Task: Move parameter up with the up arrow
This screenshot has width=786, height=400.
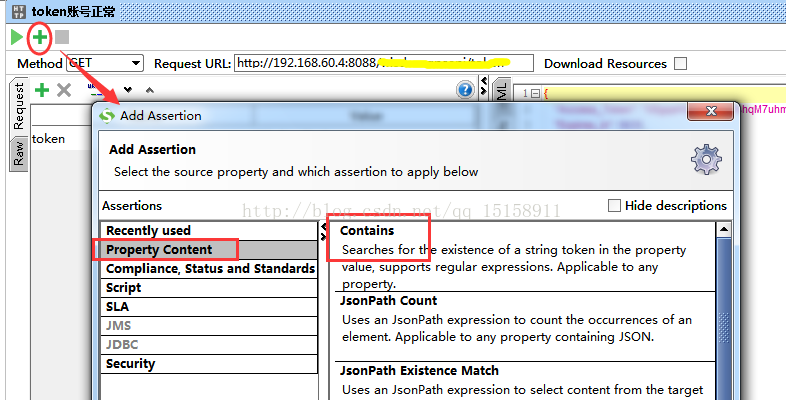Action: click(149, 90)
